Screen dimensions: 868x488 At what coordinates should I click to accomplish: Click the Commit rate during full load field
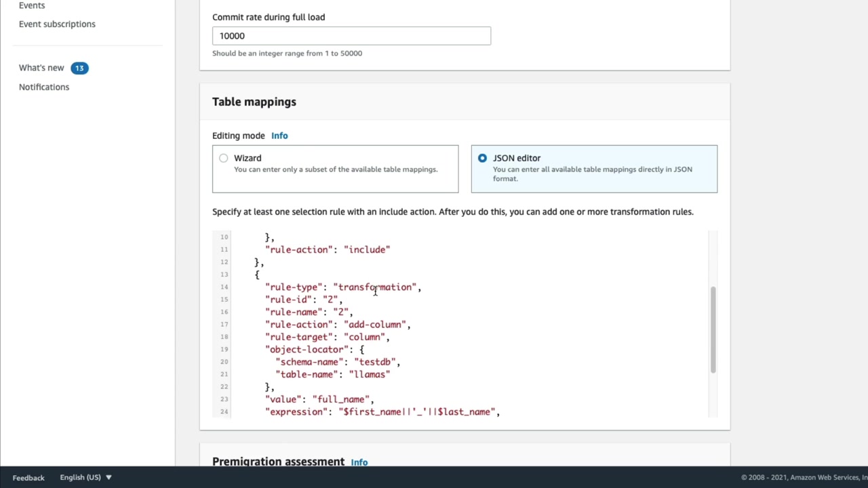coord(351,36)
